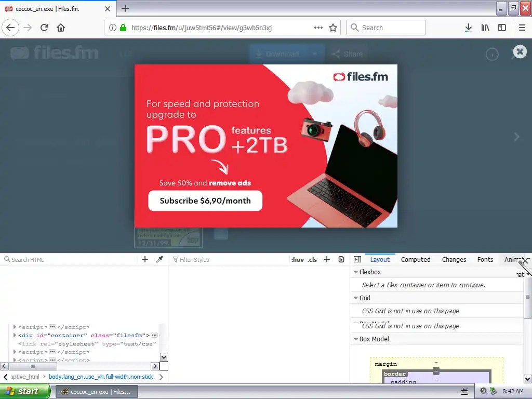Screen dimensions: 532x399
Task: Toggle the three-pane inspector icon
Action: coord(357,260)
